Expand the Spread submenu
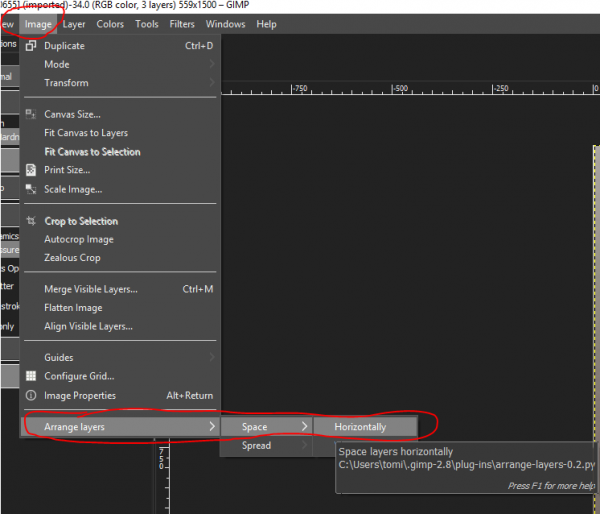The width and height of the screenshot is (600, 514). click(266, 445)
